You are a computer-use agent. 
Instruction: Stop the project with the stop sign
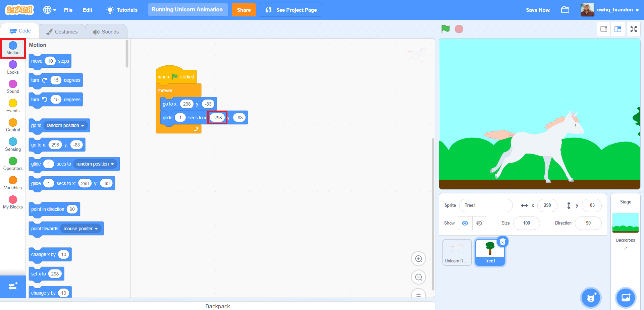pyautogui.click(x=459, y=29)
